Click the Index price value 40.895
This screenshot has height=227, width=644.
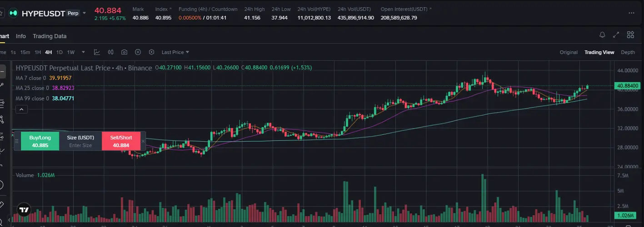[163, 18]
